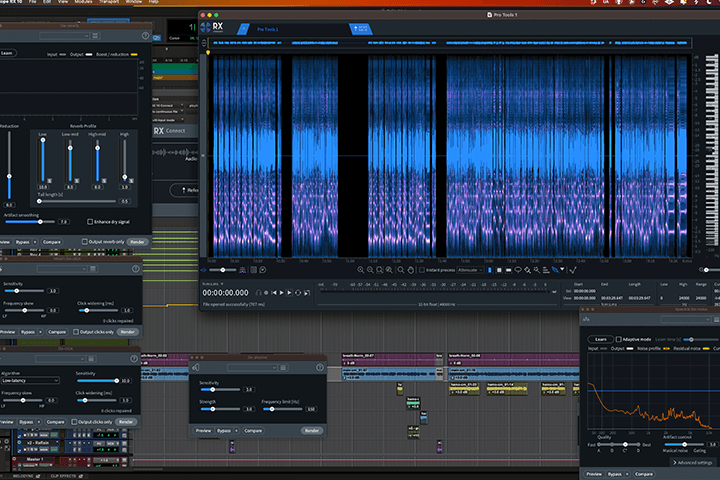Click the Learn button in De-reverb
This screenshot has height=480, width=720.
click(x=7, y=53)
